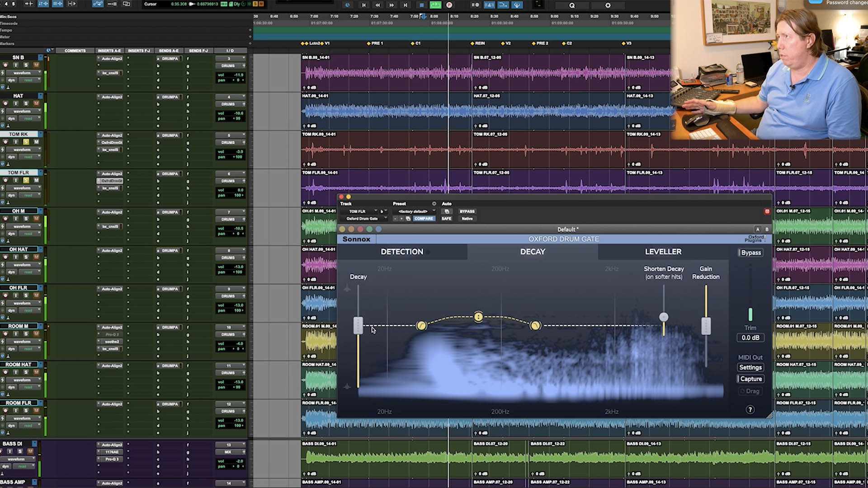Open the TOM FLR track name menu arrow
Image resolution: width=868 pixels, height=488 pixels.
41,173
